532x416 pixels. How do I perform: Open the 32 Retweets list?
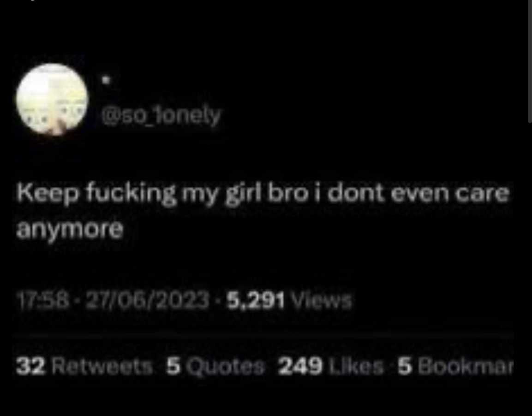click(x=84, y=367)
